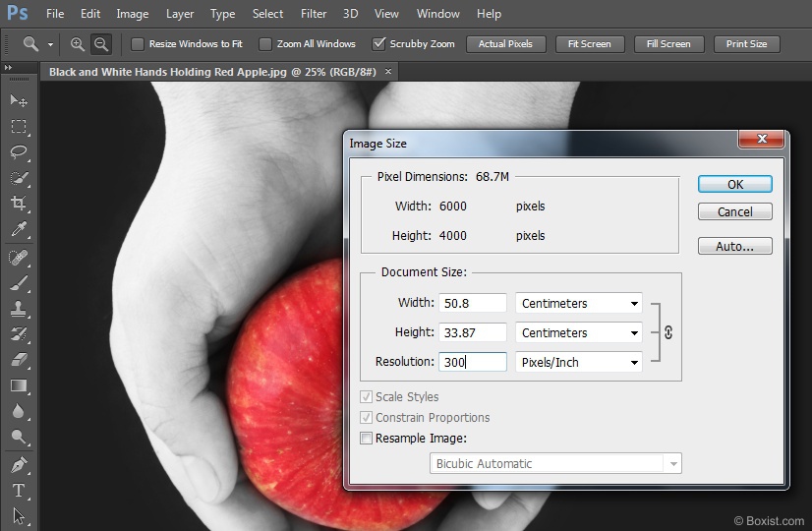Image resolution: width=812 pixels, height=531 pixels.
Task: Click the document Height field showing 33.87
Action: (x=473, y=333)
